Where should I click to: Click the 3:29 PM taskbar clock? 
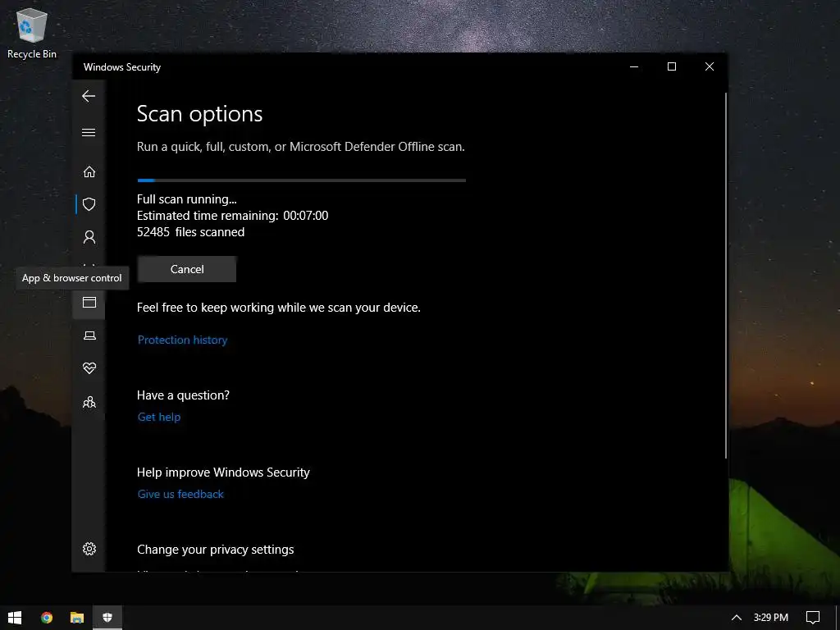pos(771,618)
